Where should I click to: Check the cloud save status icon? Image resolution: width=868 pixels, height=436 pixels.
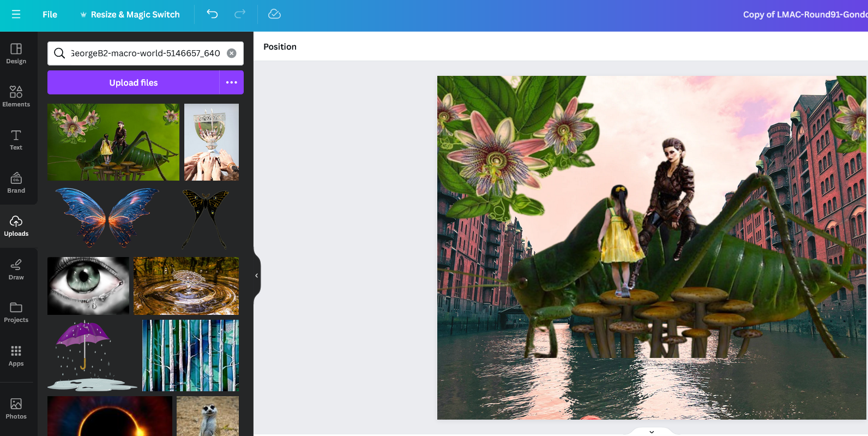pos(274,14)
